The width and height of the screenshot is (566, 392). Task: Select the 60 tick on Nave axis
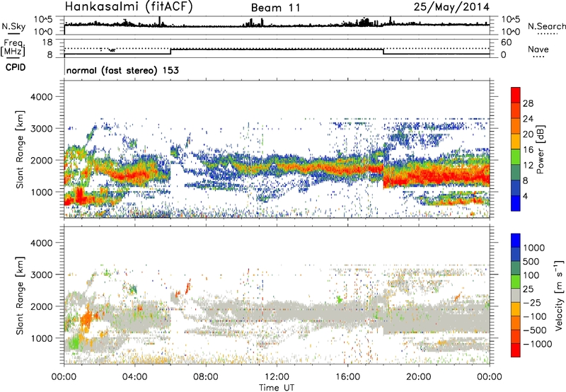[x=506, y=42]
